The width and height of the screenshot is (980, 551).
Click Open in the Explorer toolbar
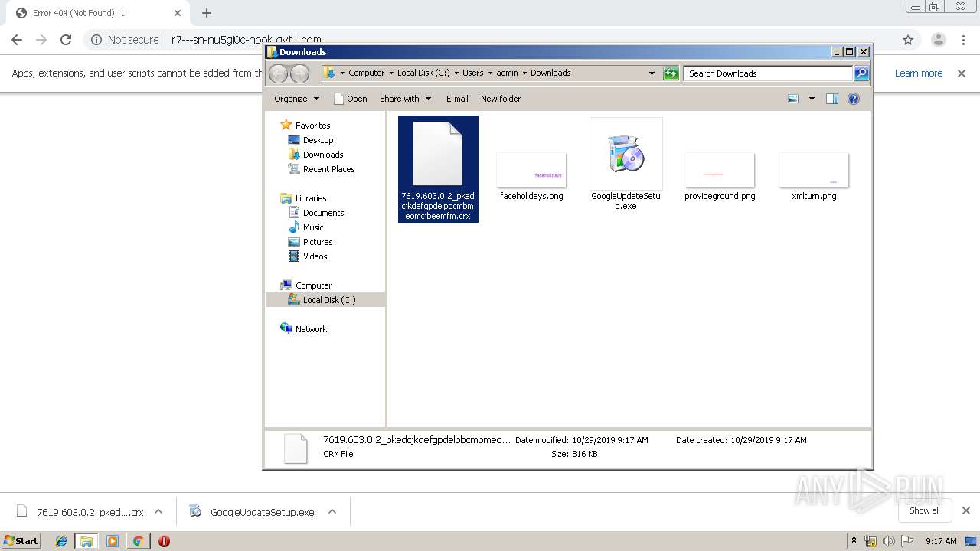point(350,99)
